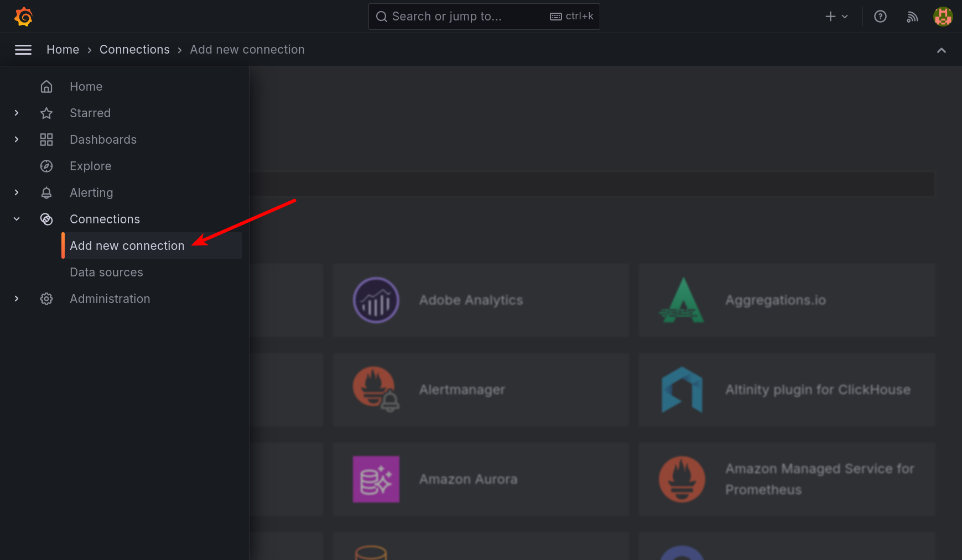This screenshot has width=962, height=560.
Task: Click the Connections link icon
Action: [46, 219]
